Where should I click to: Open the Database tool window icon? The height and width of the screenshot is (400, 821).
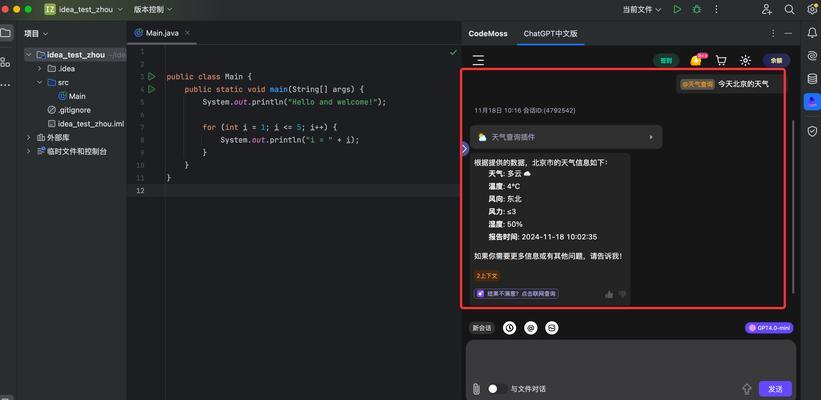click(x=812, y=79)
